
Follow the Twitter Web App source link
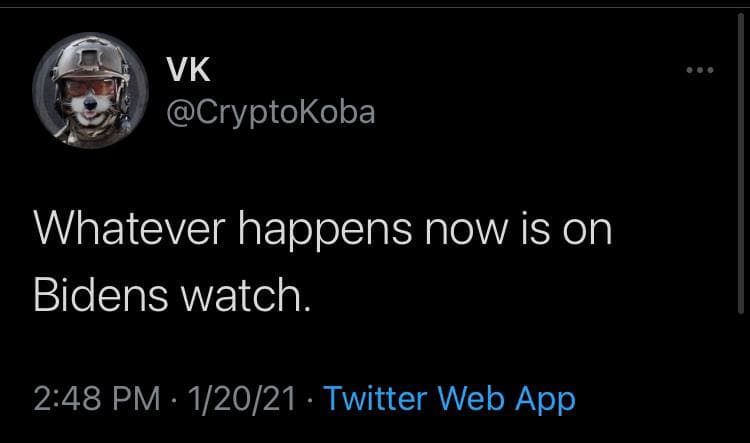coord(450,400)
